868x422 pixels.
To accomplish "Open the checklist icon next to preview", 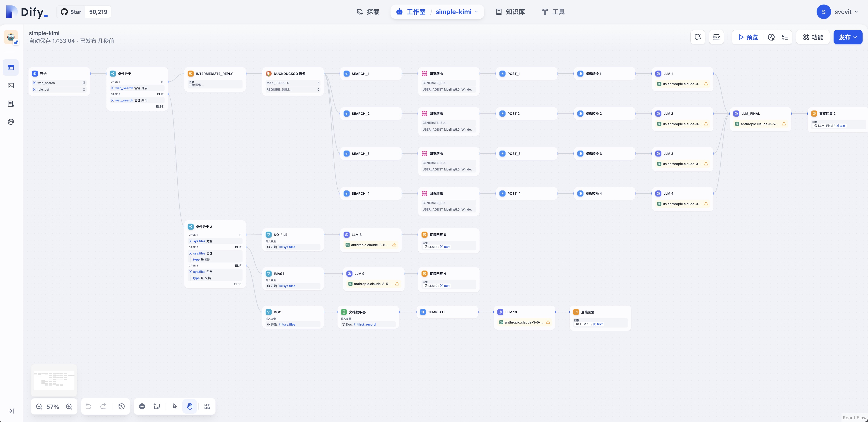I will [x=785, y=37].
